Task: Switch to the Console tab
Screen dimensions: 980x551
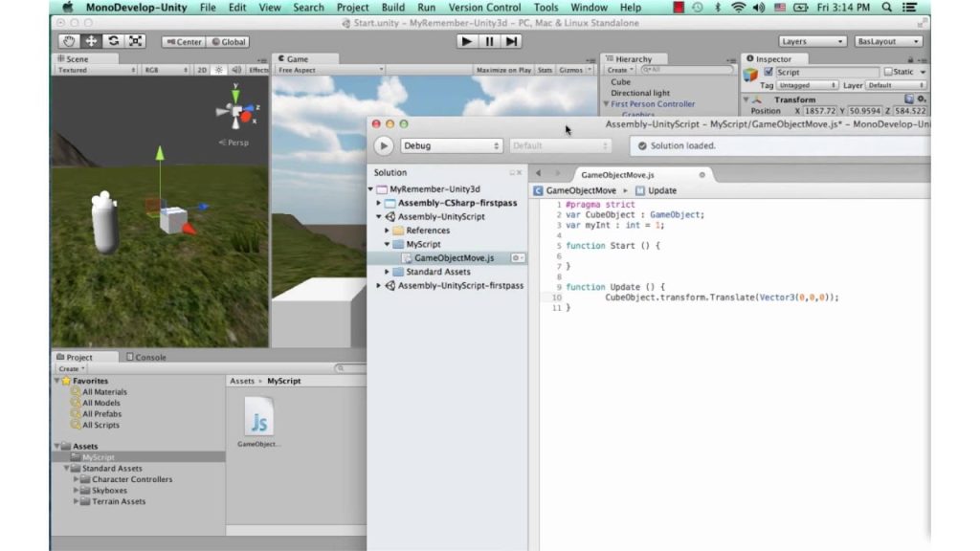Action: coord(146,358)
